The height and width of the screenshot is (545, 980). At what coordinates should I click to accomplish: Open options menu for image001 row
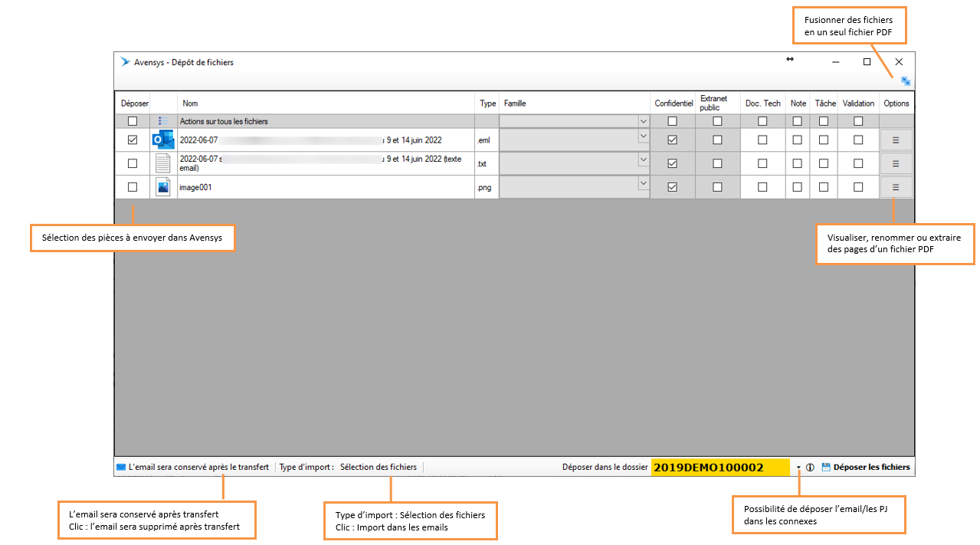[896, 187]
